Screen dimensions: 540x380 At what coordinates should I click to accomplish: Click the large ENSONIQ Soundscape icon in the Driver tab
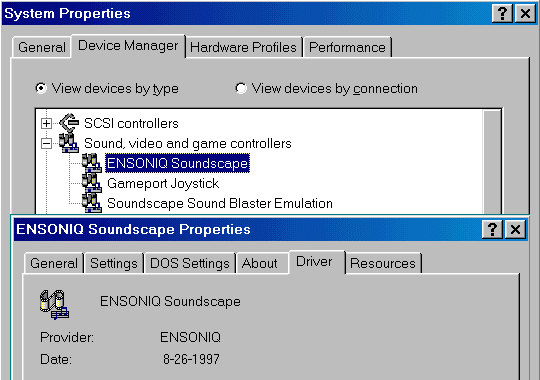[x=54, y=304]
